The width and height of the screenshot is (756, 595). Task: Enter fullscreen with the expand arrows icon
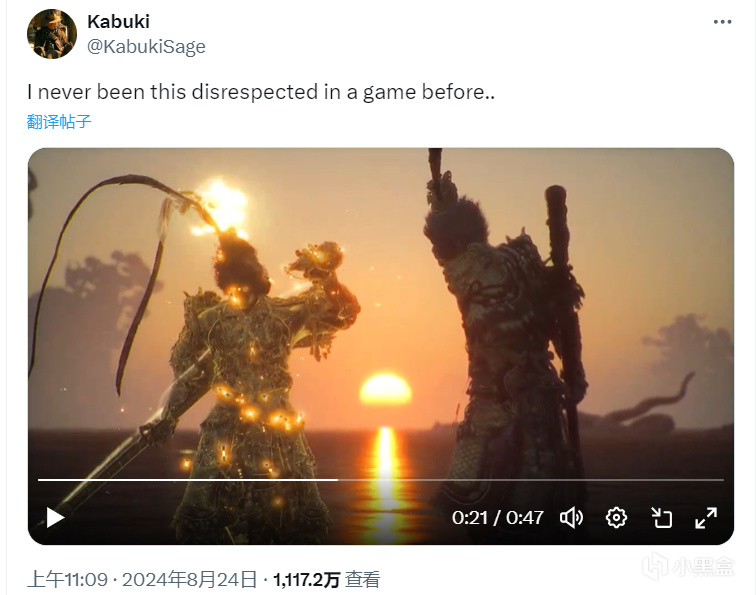pos(706,518)
